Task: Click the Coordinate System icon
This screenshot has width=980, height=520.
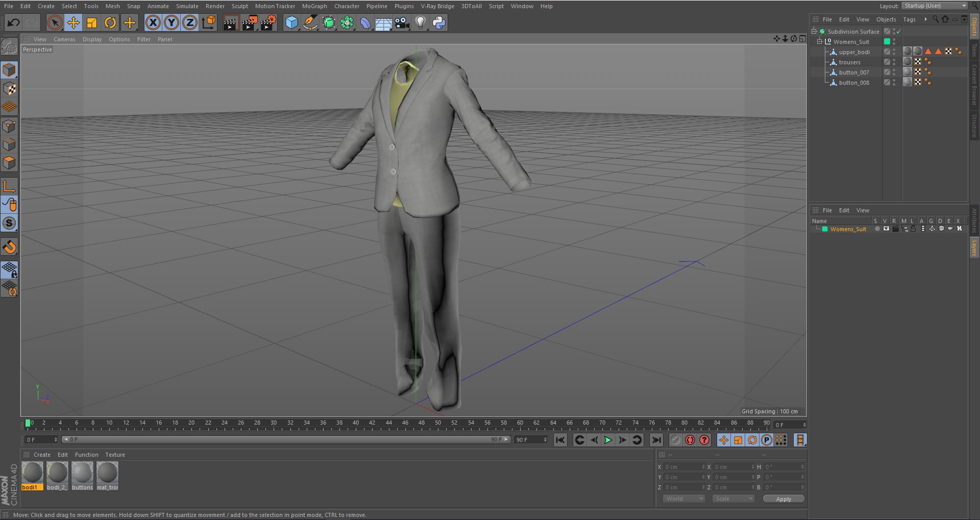Action: [209, 22]
